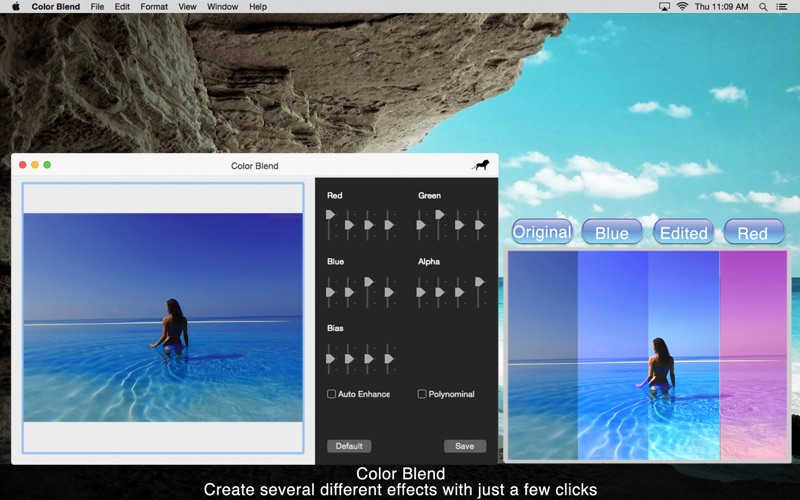Open the Help menu
Image resolution: width=800 pixels, height=500 pixels.
pyautogui.click(x=258, y=7)
